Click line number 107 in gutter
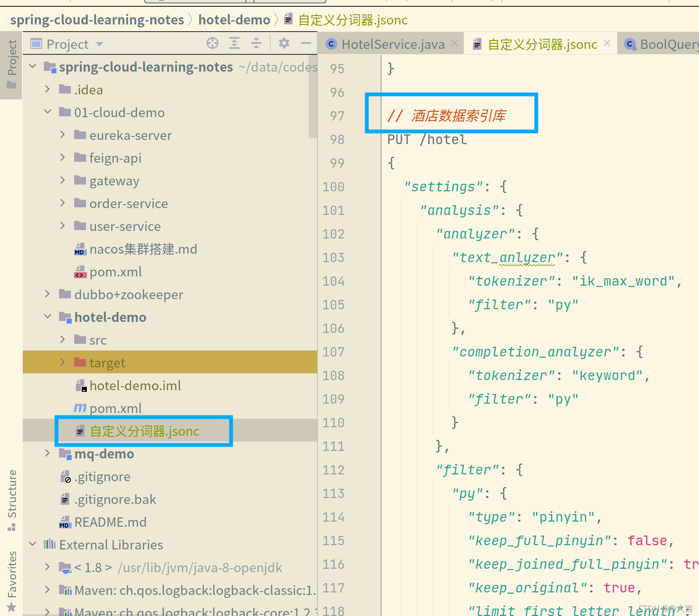This screenshot has width=699, height=616. point(333,352)
